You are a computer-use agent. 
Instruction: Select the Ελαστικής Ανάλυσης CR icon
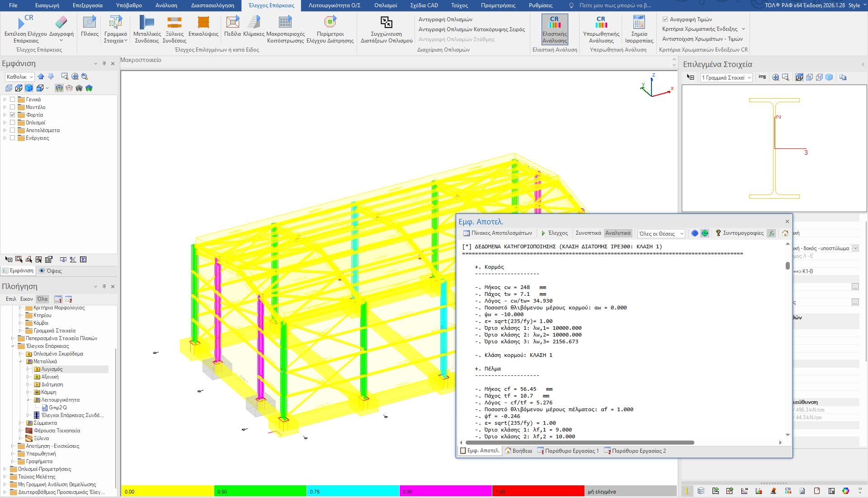555,22
